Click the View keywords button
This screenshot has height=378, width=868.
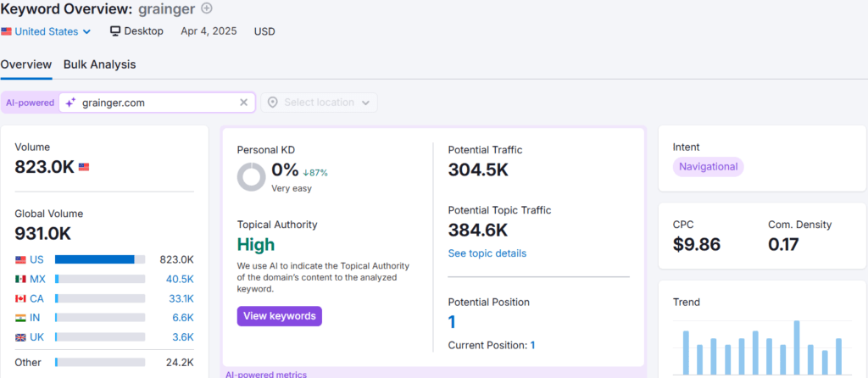point(280,316)
